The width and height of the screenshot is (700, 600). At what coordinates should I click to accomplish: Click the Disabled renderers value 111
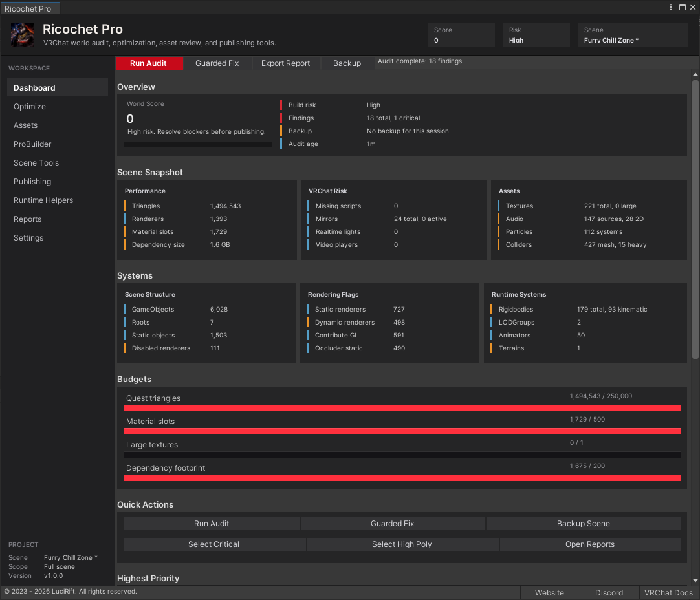tap(215, 348)
